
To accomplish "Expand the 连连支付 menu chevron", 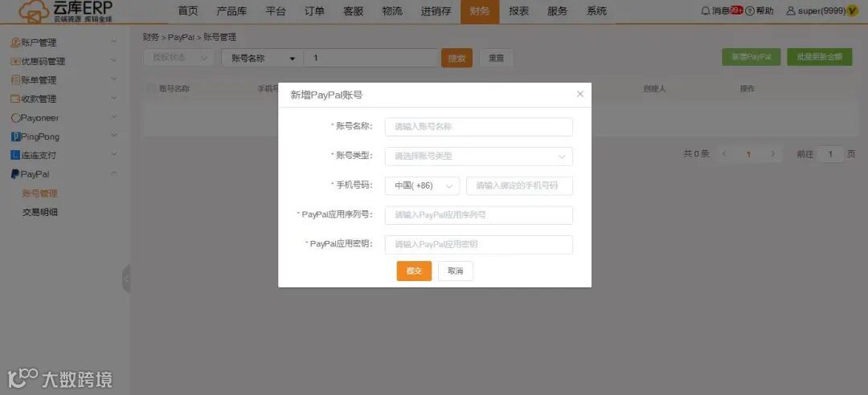I will (113, 155).
